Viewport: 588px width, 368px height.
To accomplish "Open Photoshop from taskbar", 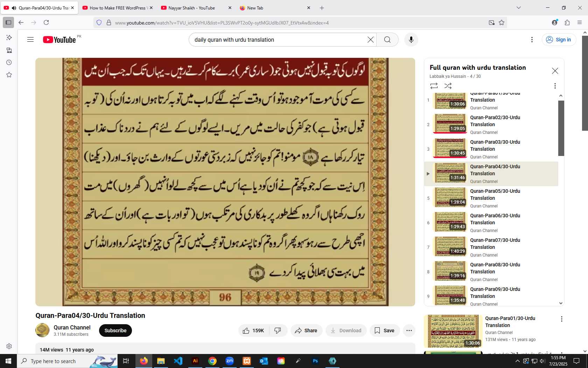I will click(x=315, y=361).
